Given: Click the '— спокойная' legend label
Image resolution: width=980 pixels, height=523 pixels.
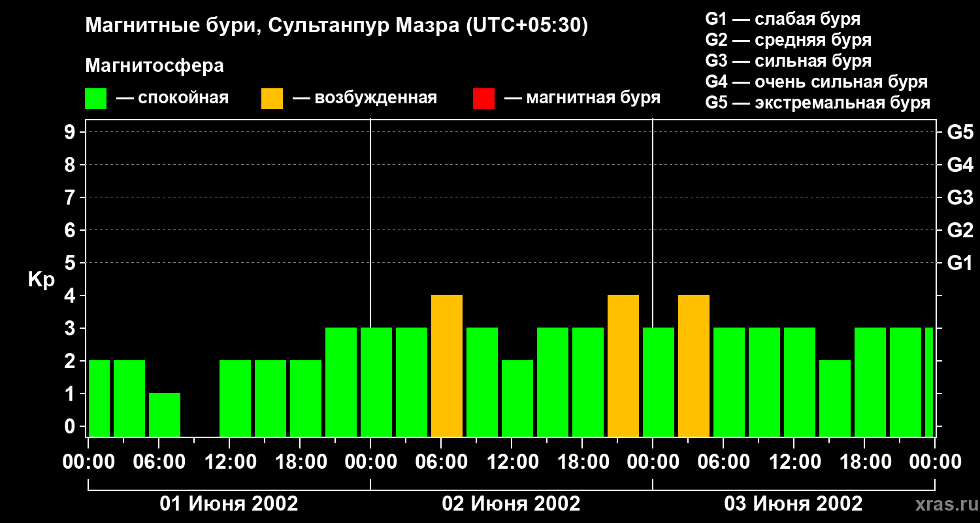Looking at the screenshot, I should pyautogui.click(x=172, y=98).
